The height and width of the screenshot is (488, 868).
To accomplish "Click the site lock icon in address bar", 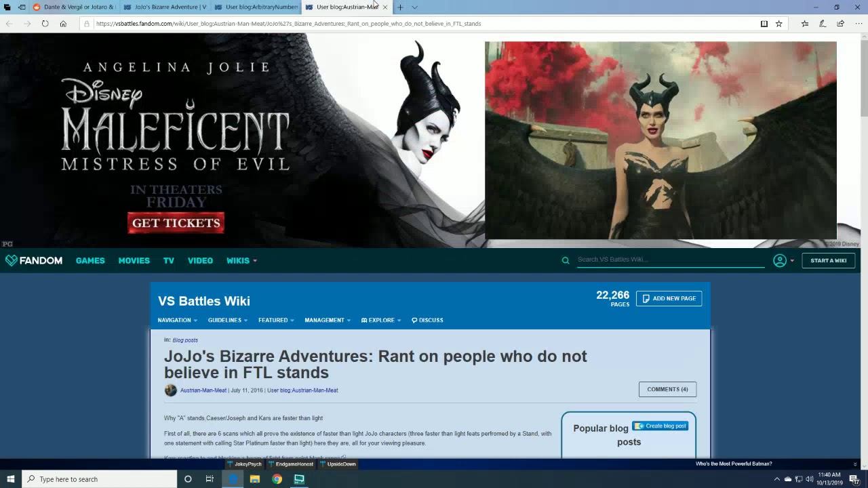I will click(x=87, y=24).
